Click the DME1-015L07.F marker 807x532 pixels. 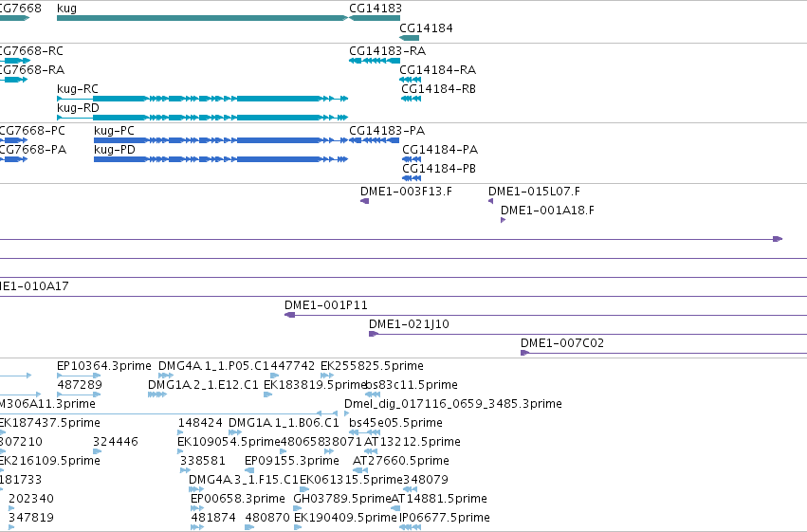pyautogui.click(x=491, y=201)
